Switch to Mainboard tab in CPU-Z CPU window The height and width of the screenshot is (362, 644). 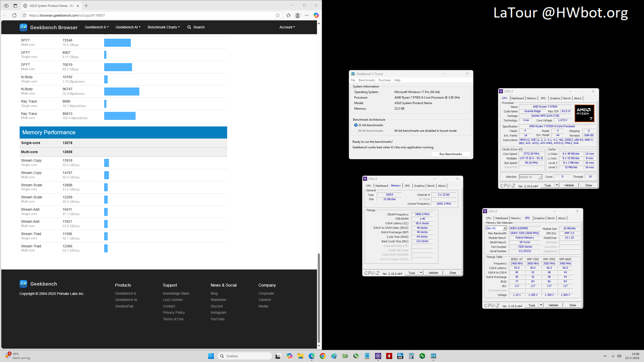click(517, 98)
